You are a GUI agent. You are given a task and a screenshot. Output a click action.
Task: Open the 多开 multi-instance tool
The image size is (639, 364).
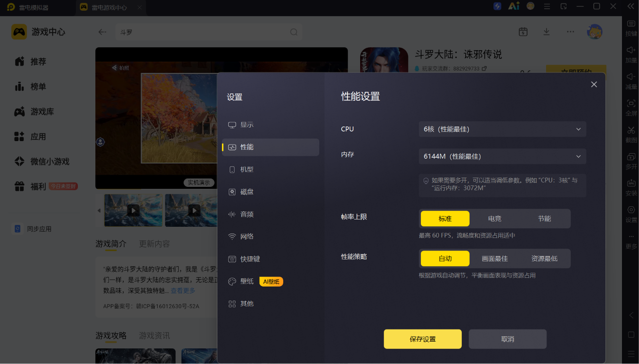[x=631, y=161]
